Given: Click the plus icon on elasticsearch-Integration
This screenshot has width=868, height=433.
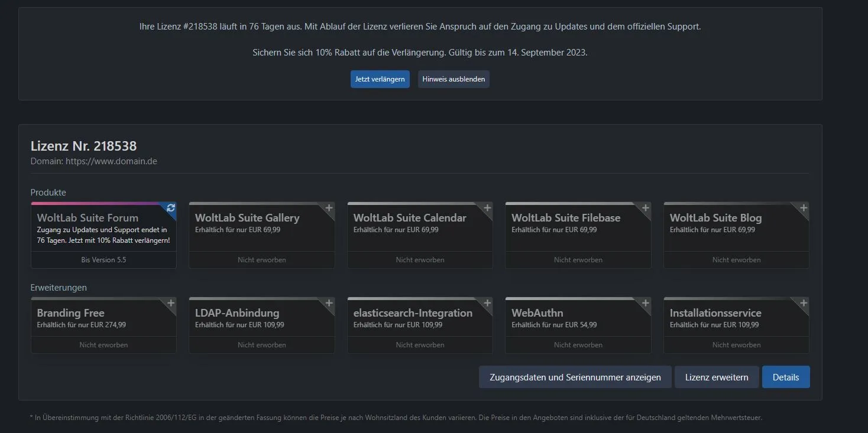Looking at the screenshot, I should click(487, 304).
